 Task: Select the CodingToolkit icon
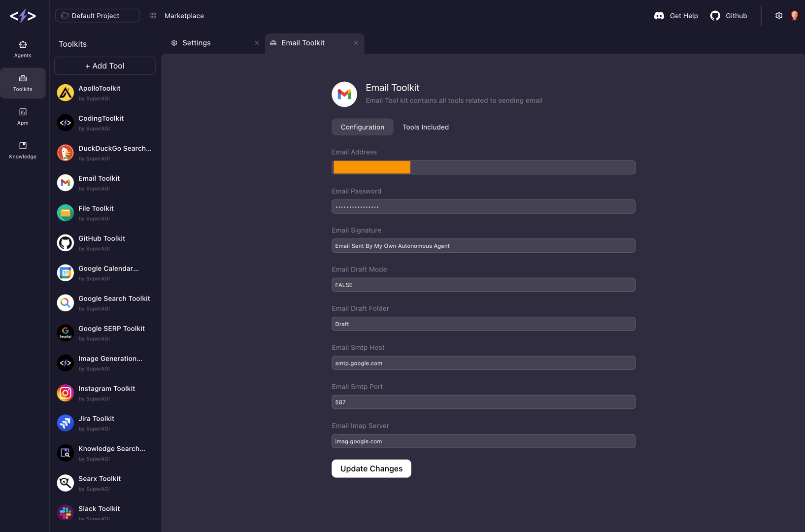(65, 123)
